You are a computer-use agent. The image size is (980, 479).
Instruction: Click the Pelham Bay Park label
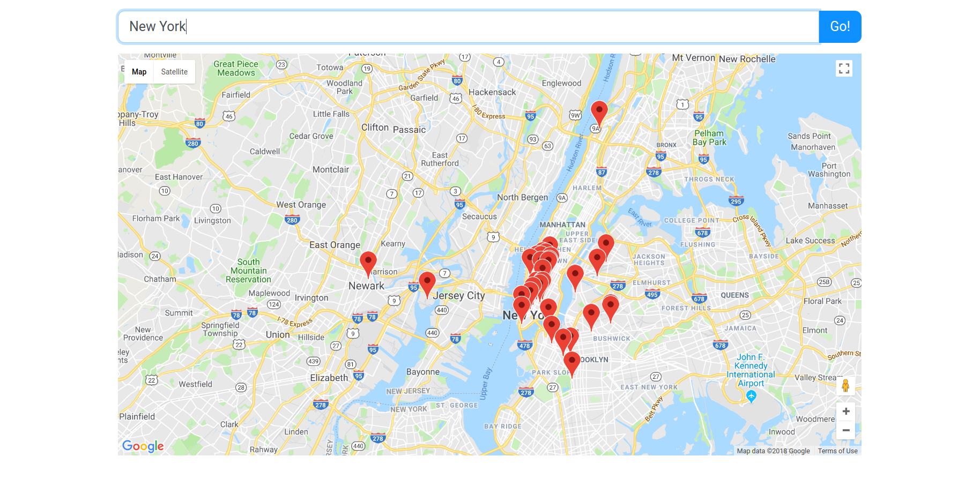(709, 138)
